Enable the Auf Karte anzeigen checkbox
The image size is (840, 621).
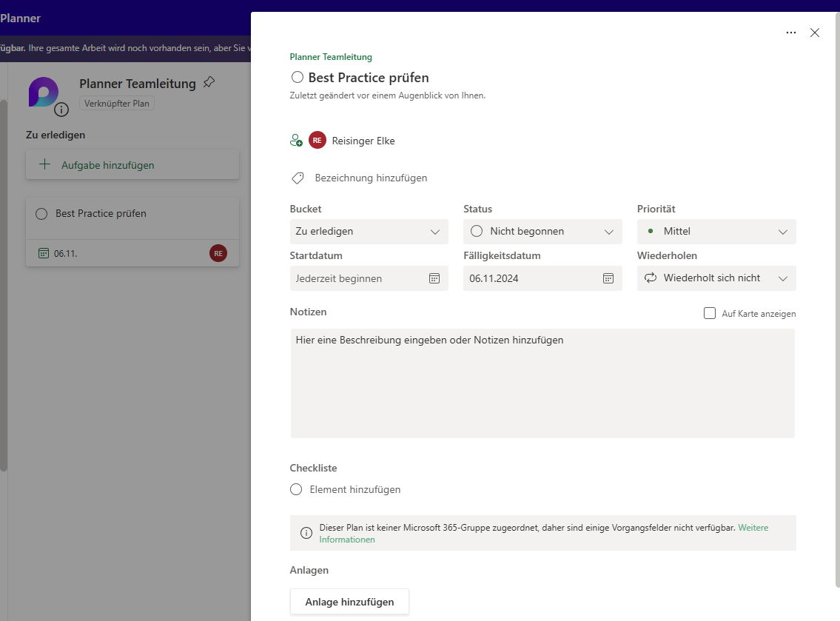[709, 313]
